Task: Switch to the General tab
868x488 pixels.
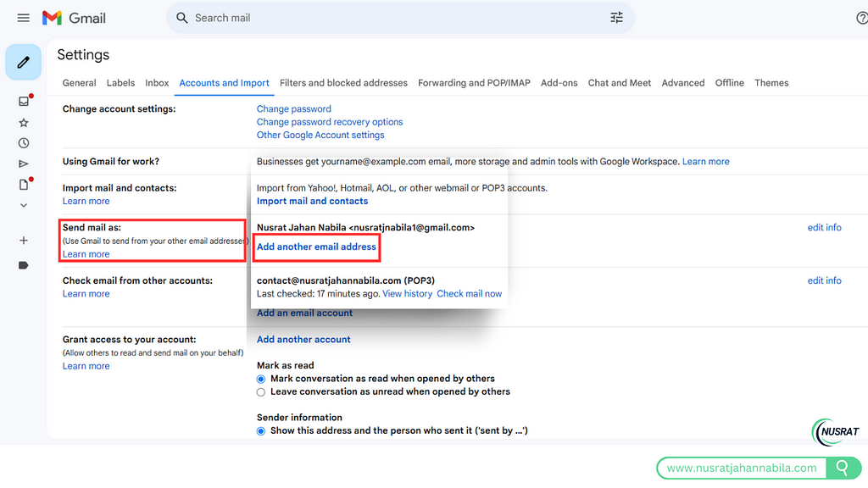Action: point(79,83)
